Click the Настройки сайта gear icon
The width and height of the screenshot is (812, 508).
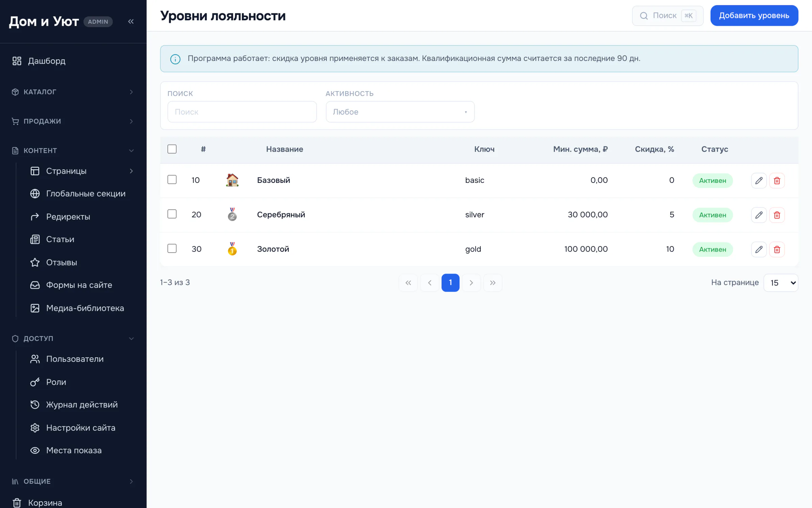[x=35, y=428]
